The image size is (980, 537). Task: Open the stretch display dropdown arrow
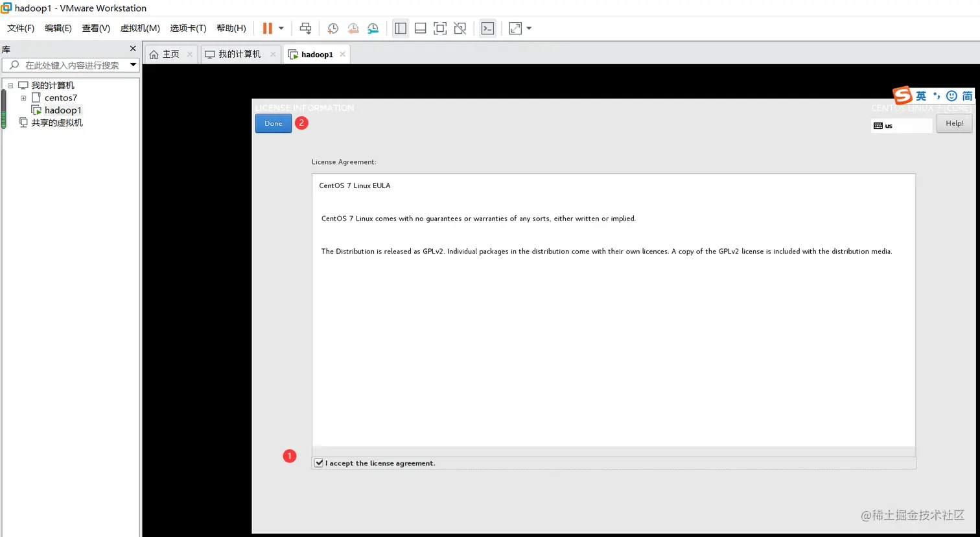tap(529, 29)
